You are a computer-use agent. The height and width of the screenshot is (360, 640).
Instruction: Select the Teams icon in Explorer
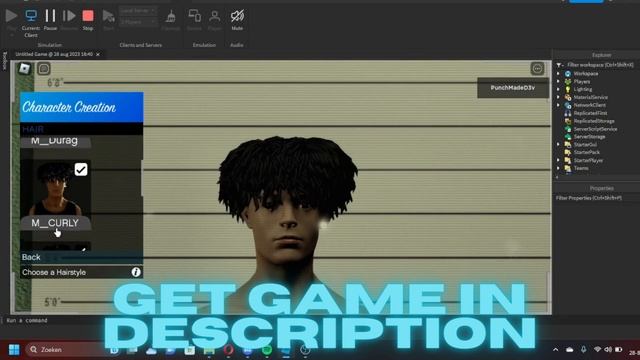click(568, 168)
